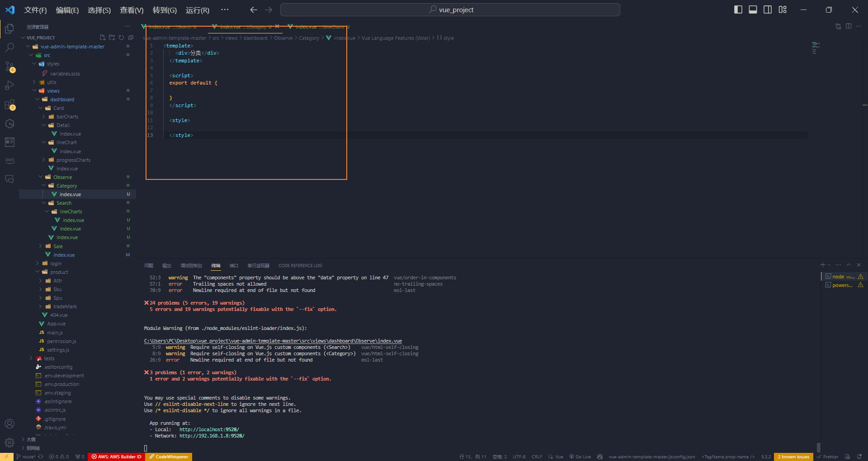Click the editor minimap

[816, 48]
